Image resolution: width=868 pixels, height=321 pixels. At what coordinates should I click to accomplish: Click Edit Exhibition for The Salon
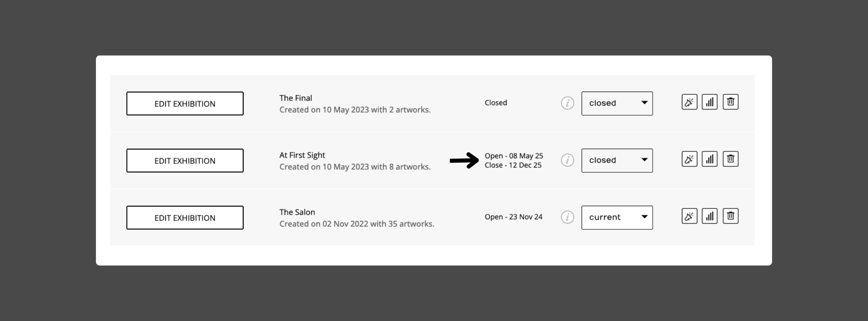point(185,218)
